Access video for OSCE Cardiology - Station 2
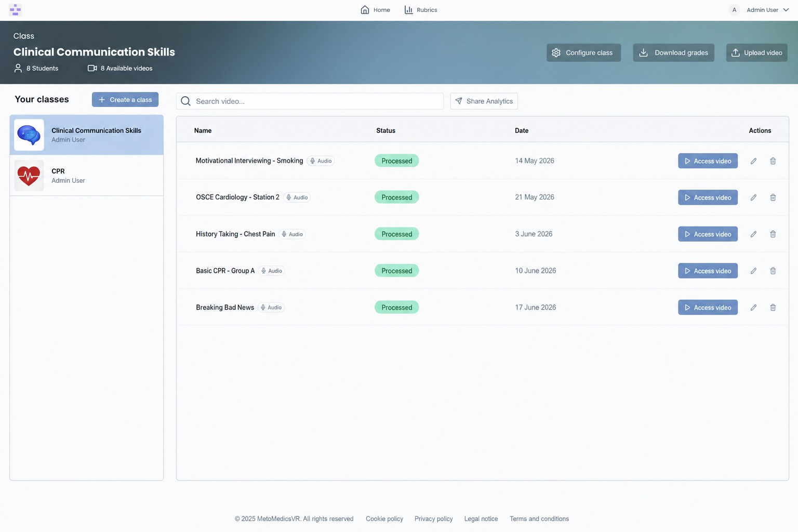The image size is (798, 532). pyautogui.click(x=708, y=197)
